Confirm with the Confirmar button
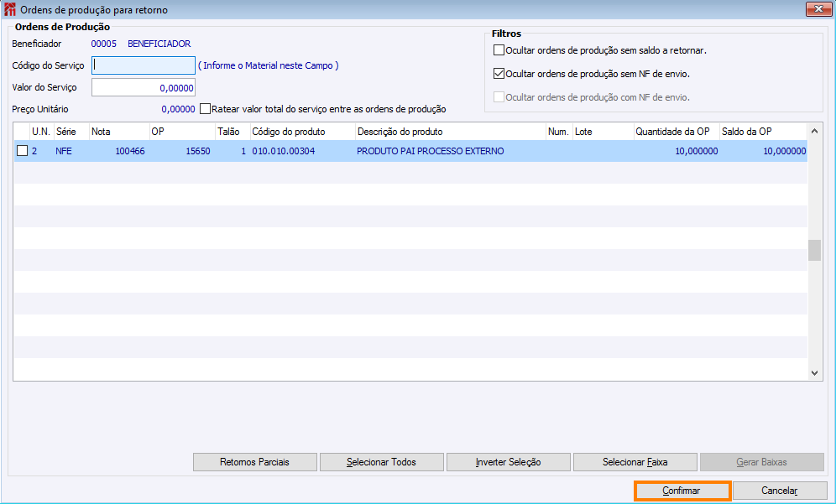Screen dimensions: 836x504 click(682, 491)
